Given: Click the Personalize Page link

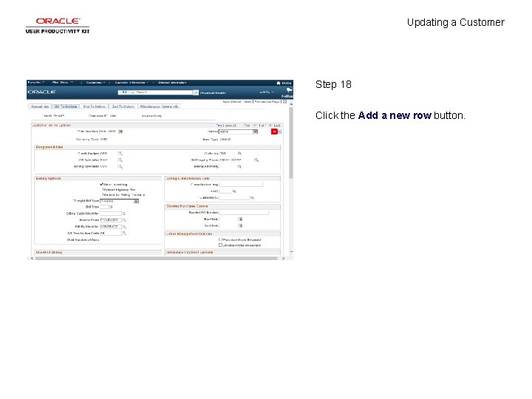Looking at the screenshot, I should click(x=267, y=101).
